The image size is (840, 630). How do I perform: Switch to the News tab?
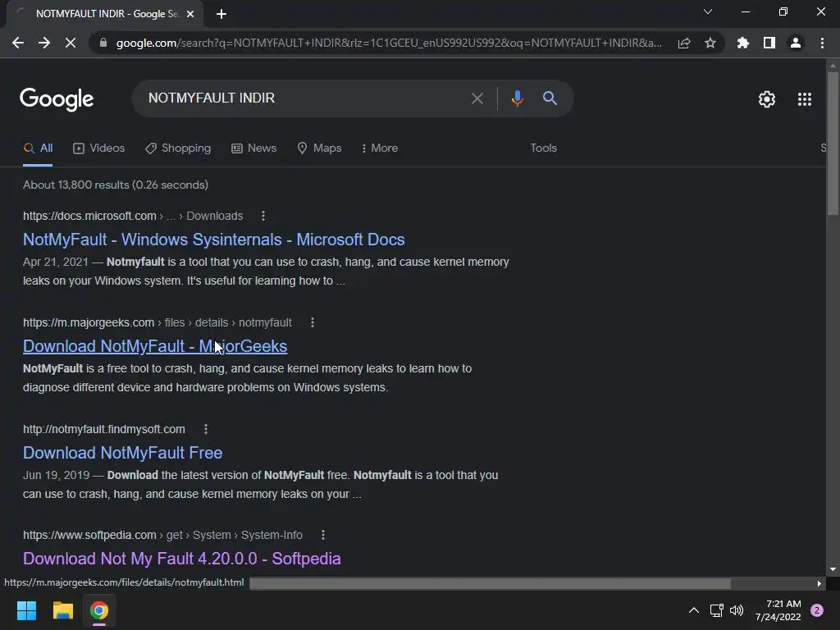pyautogui.click(x=254, y=148)
